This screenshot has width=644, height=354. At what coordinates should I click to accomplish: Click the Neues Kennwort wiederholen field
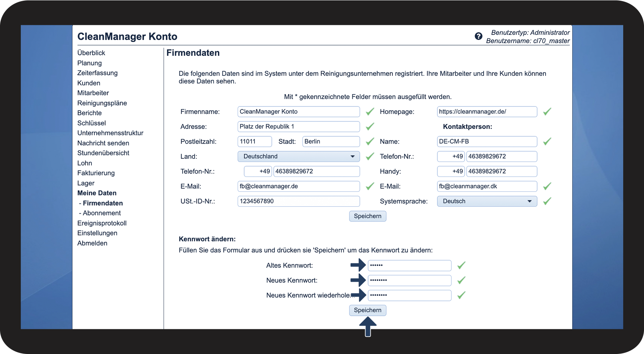click(409, 295)
